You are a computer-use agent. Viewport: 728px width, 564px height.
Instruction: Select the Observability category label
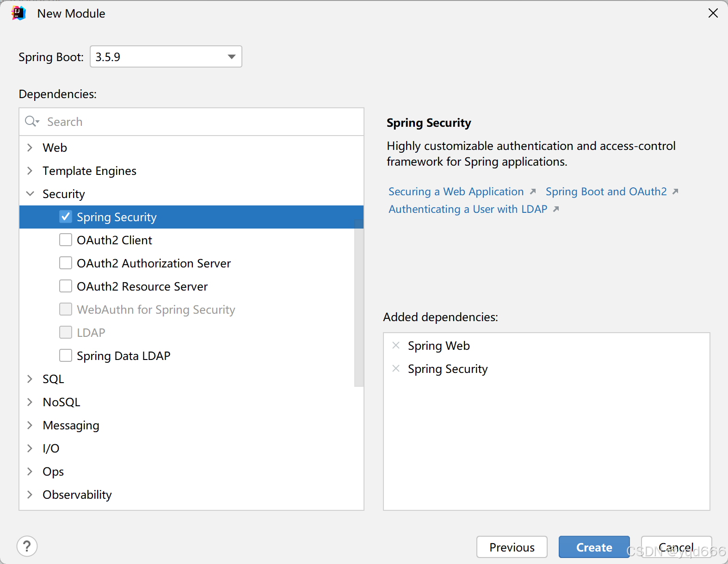pyautogui.click(x=77, y=495)
